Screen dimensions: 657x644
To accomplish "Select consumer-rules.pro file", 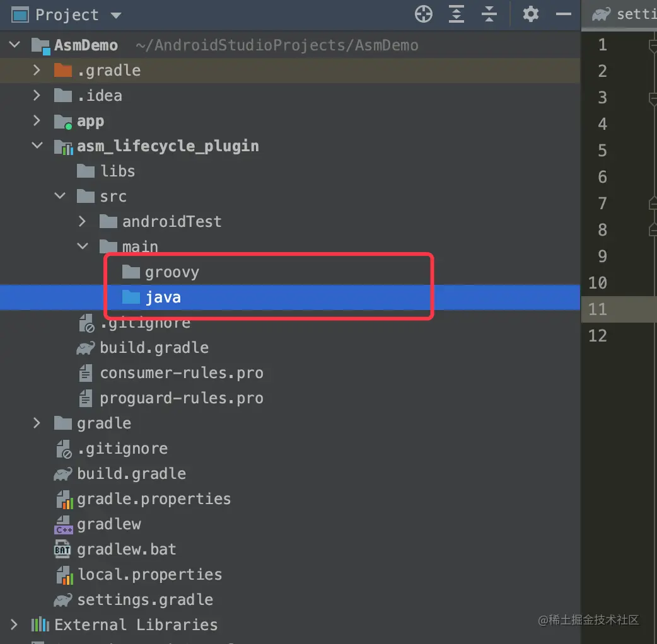I will pyautogui.click(x=290, y=372).
